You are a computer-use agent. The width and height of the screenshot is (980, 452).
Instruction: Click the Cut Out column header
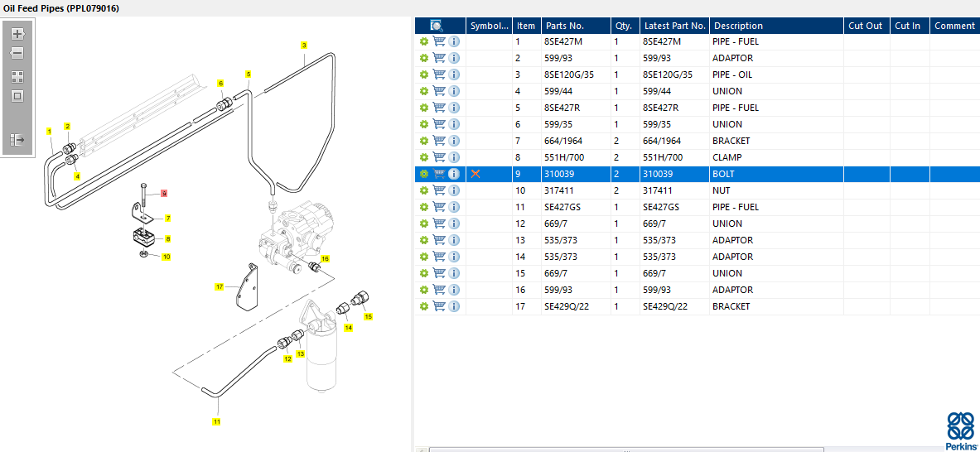pyautogui.click(x=867, y=26)
